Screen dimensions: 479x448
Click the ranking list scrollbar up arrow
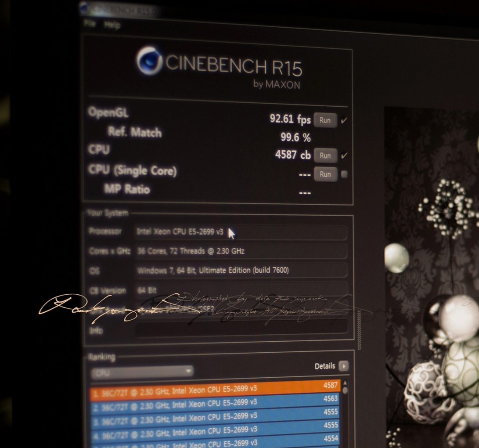click(345, 383)
